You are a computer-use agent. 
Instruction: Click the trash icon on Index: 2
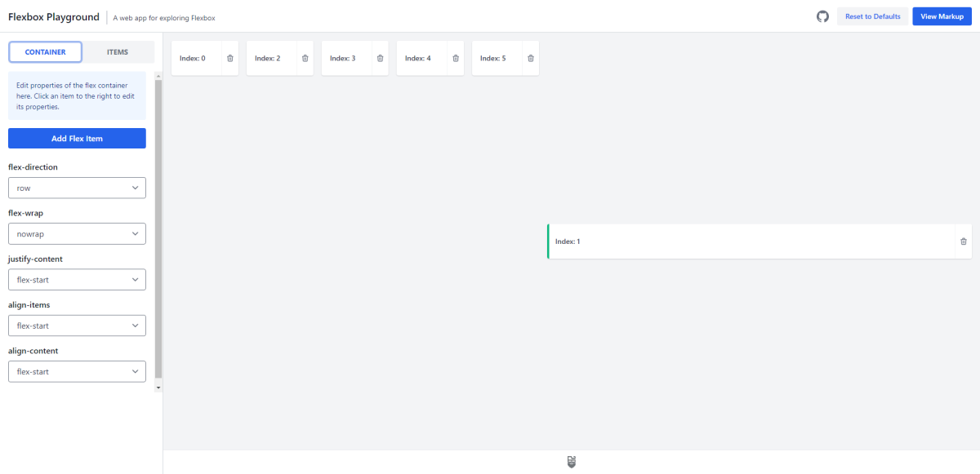pos(305,58)
